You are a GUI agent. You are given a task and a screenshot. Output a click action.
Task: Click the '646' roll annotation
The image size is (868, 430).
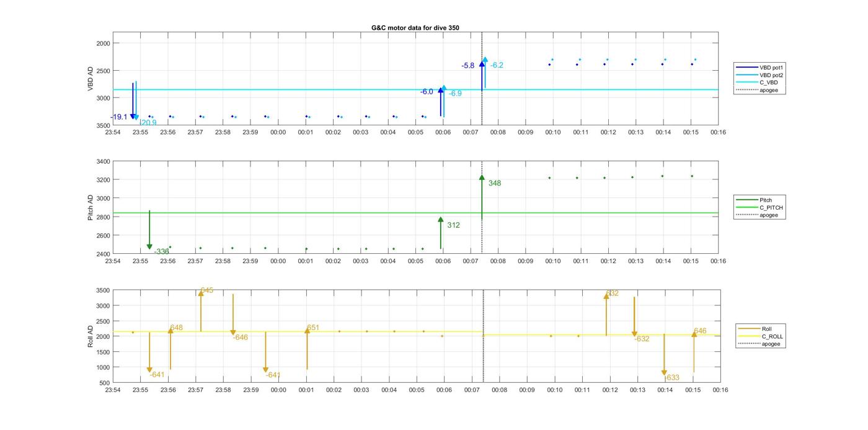700,331
